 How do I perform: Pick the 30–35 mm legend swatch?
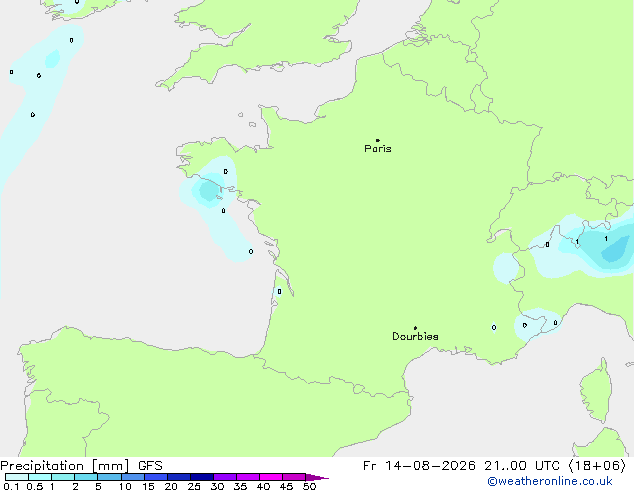(x=225, y=477)
